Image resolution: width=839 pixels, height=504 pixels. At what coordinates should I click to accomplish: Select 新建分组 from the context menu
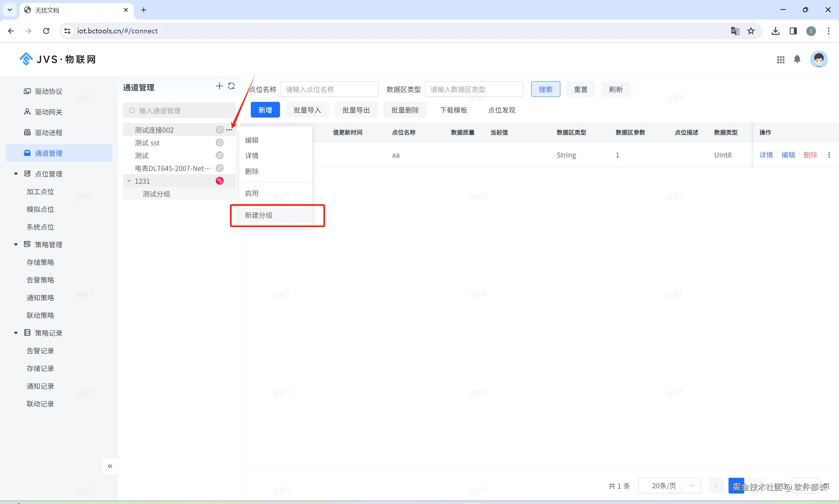point(259,215)
